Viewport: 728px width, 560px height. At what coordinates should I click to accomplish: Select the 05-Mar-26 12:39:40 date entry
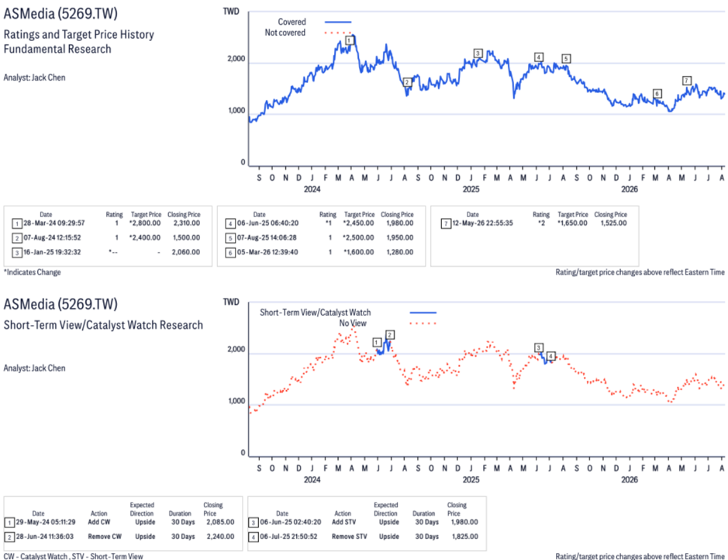[267, 252]
